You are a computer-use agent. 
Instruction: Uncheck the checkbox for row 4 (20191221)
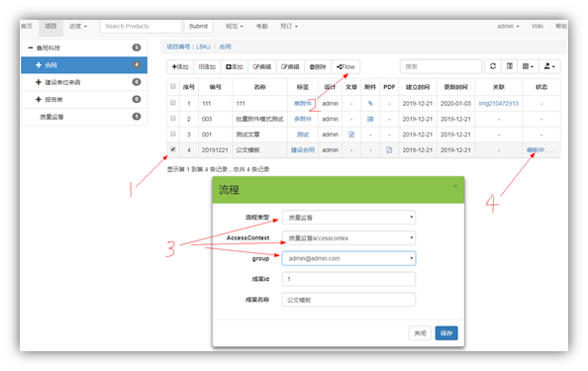click(x=173, y=149)
